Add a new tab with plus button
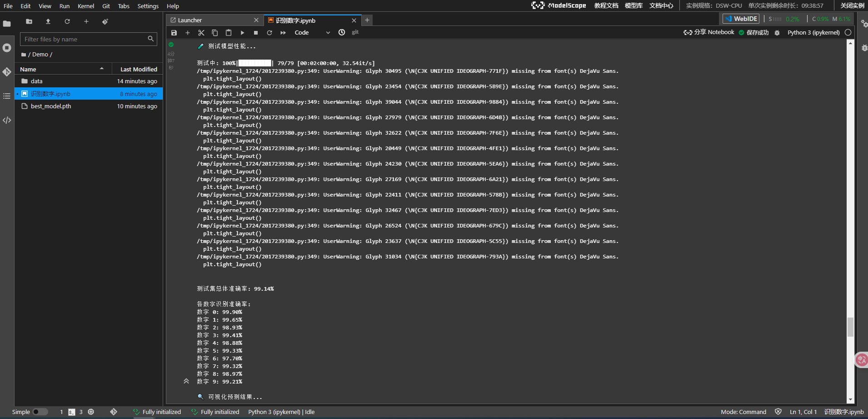Viewport: 868px width, 419px height. click(367, 20)
